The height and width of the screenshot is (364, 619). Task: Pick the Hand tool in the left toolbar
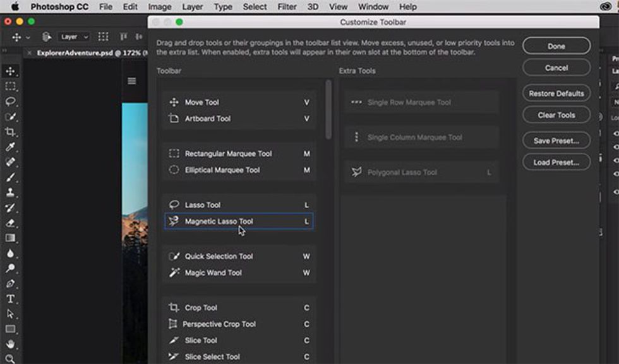[x=10, y=344]
